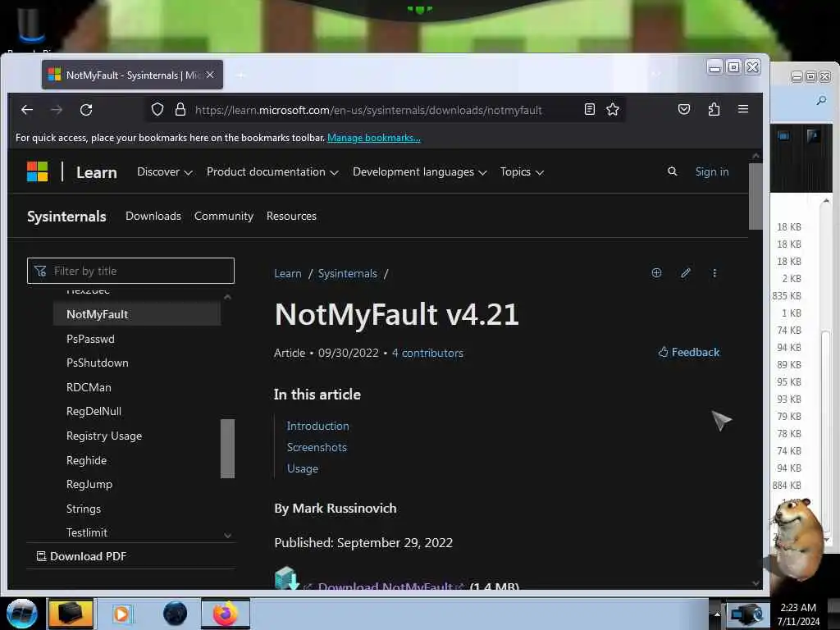Expand the Topics dropdown
The width and height of the screenshot is (840, 630).
click(x=522, y=172)
